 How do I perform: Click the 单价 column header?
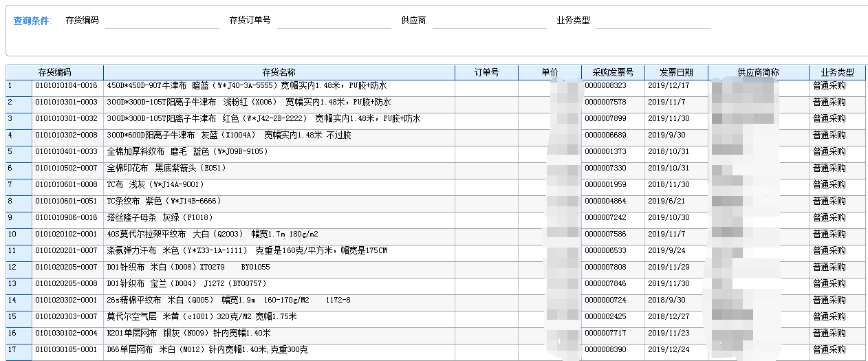point(550,72)
